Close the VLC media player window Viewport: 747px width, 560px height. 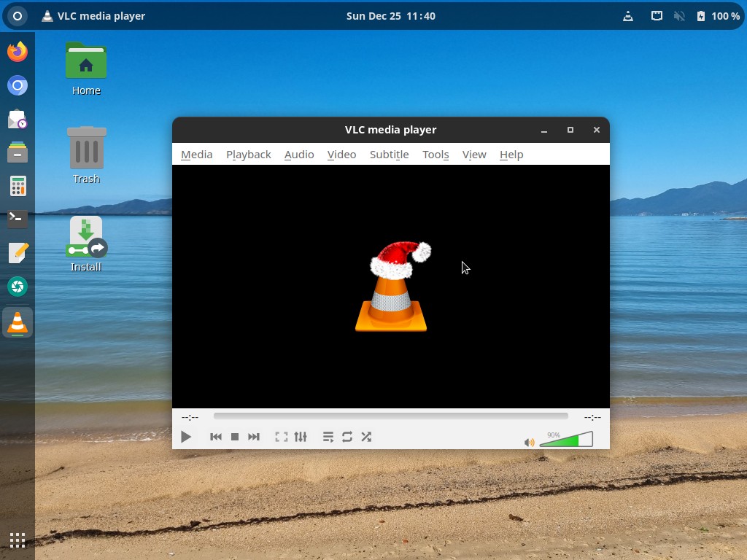[597, 130]
